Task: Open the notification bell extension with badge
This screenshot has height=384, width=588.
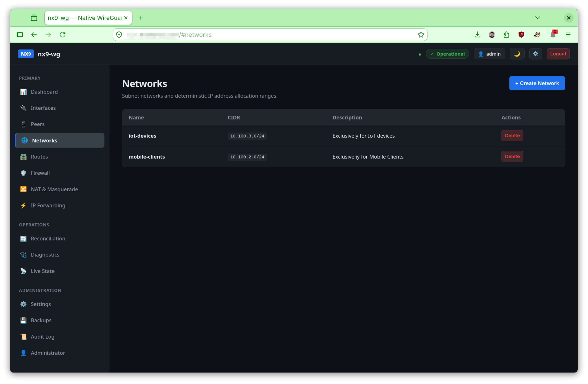Action: click(553, 34)
